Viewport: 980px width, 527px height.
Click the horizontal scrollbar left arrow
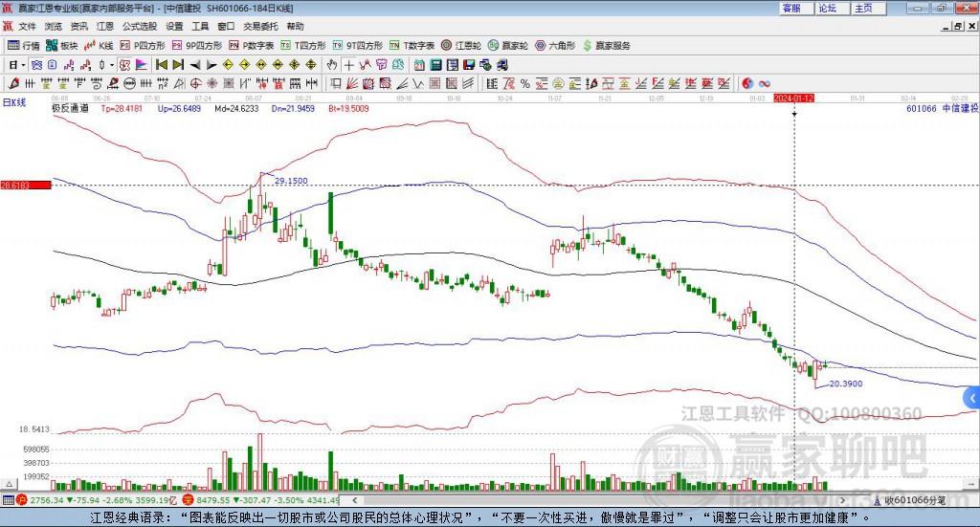point(355,500)
